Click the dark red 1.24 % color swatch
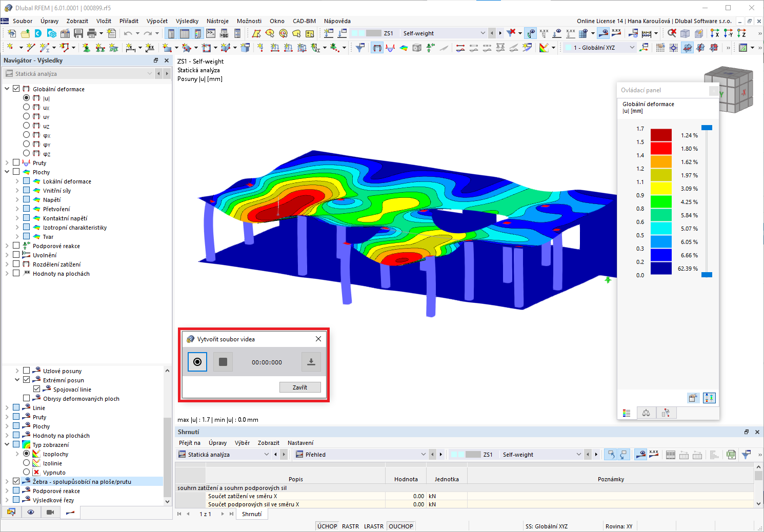Viewport: 764px width, 532px height. point(661,135)
